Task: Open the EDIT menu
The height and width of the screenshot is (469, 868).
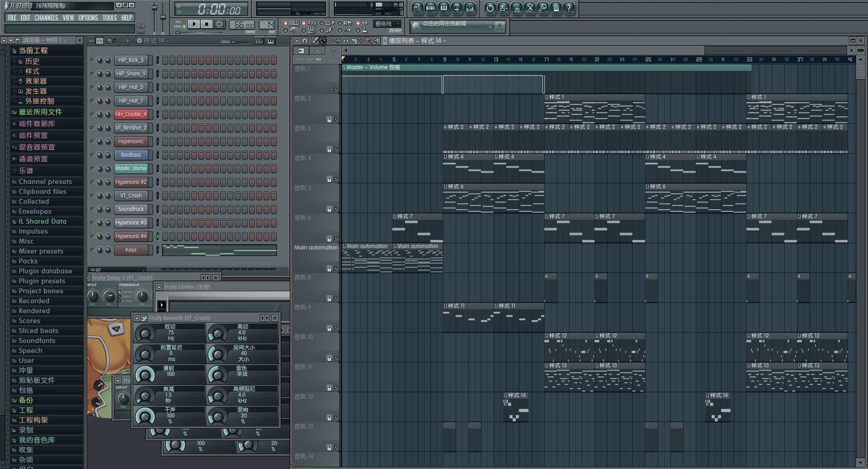Action: [x=25, y=18]
